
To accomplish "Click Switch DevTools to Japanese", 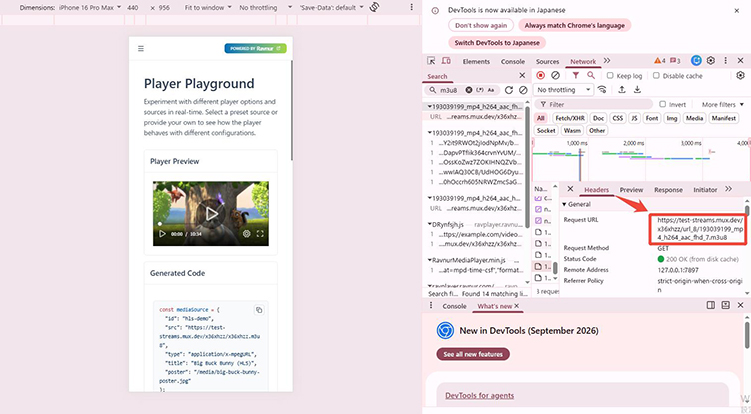I will pyautogui.click(x=497, y=43).
